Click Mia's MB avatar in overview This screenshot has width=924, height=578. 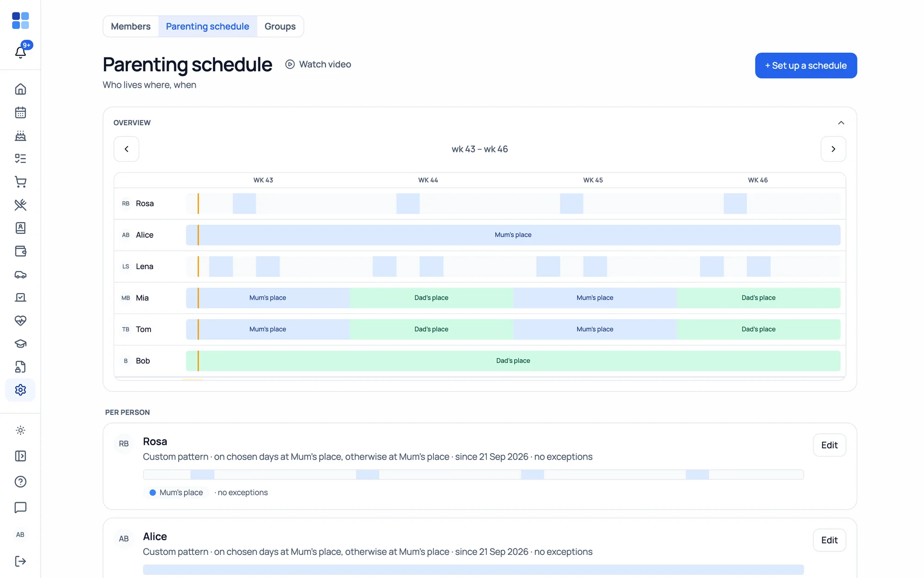click(x=126, y=298)
